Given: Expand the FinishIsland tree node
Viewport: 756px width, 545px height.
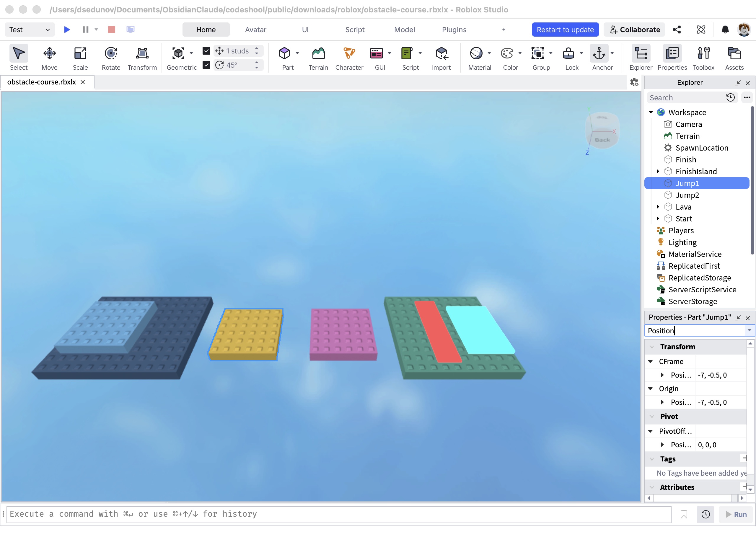Looking at the screenshot, I should [x=658, y=171].
